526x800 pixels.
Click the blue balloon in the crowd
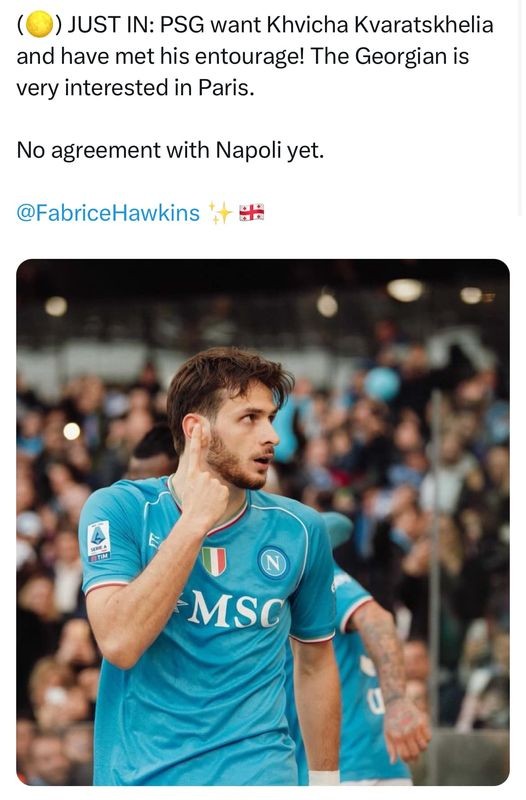point(382,384)
